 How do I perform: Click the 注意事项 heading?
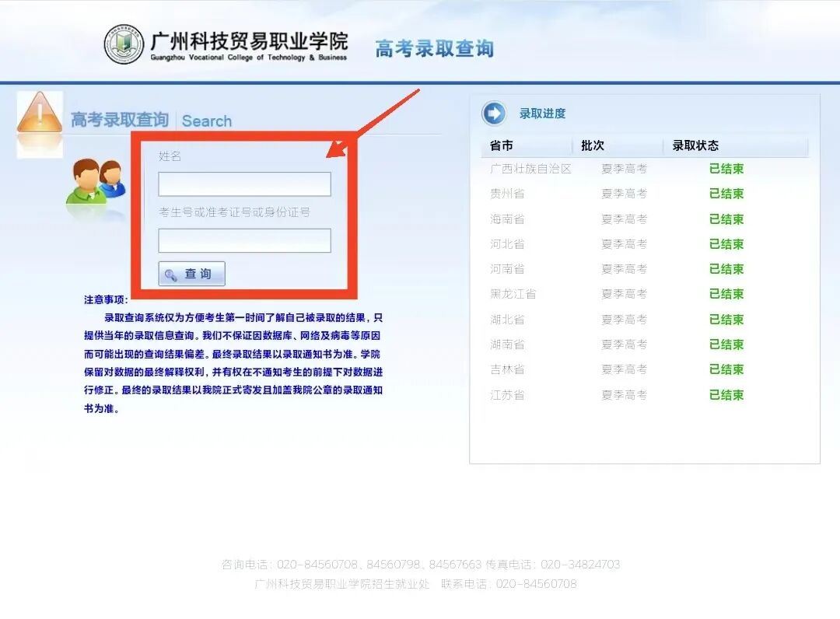(106, 300)
